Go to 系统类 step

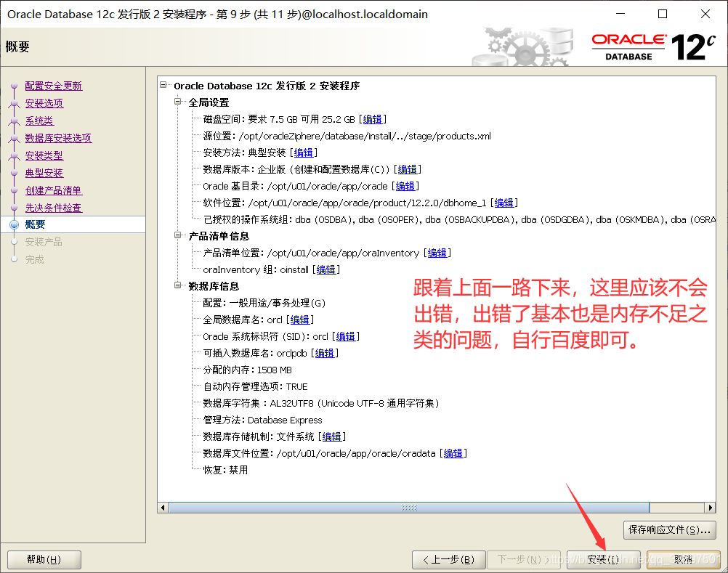point(39,121)
